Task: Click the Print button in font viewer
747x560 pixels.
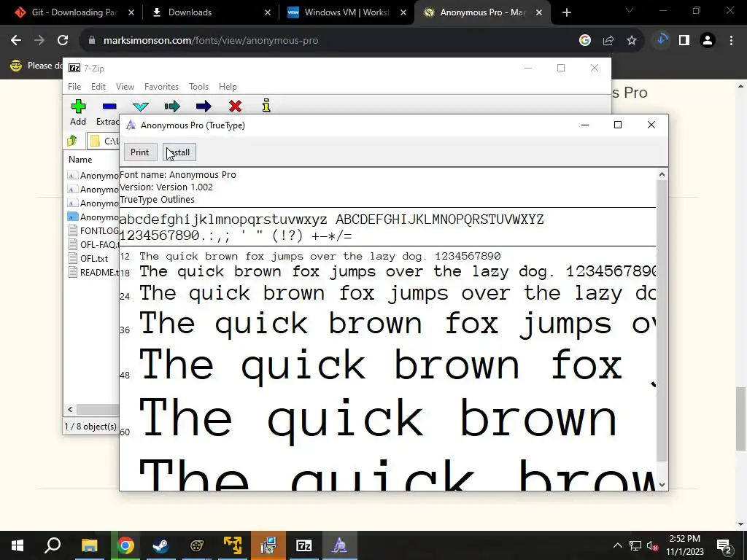Action: tap(140, 152)
